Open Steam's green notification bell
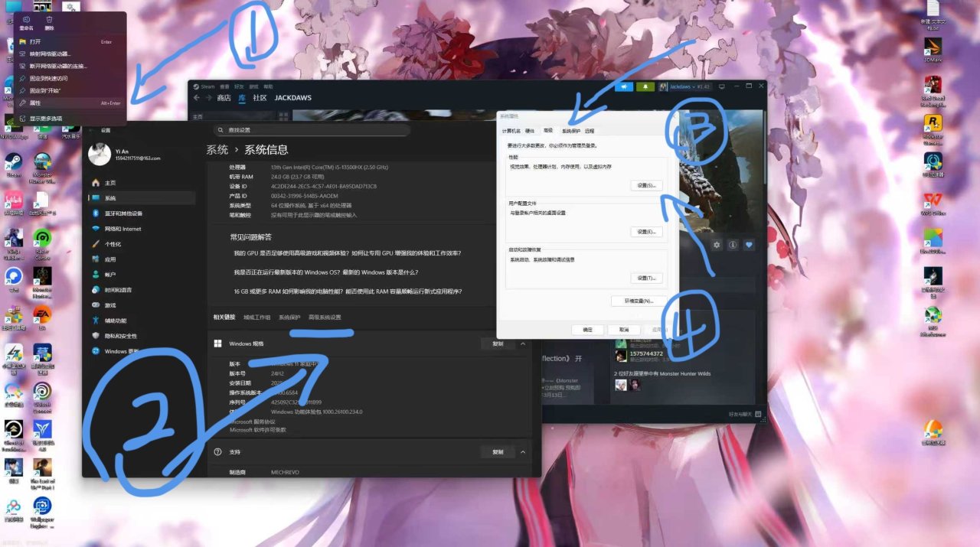The image size is (980, 547). click(645, 86)
